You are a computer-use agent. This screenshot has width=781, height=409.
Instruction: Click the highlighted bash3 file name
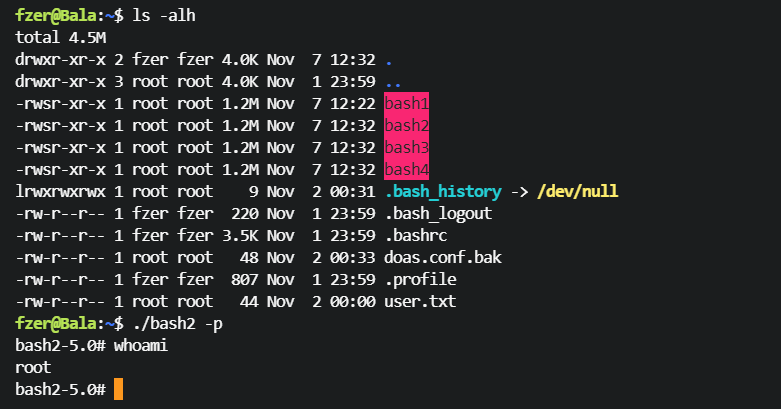click(406, 147)
